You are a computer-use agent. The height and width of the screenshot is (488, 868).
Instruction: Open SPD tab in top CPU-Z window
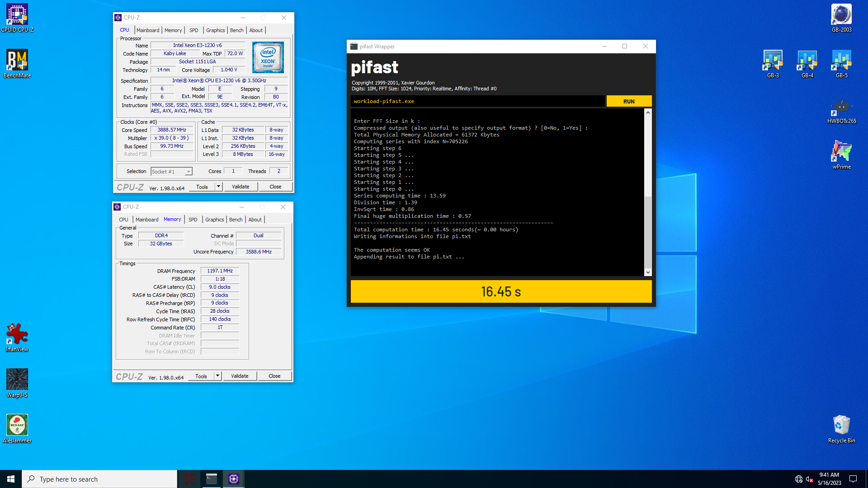pyautogui.click(x=193, y=30)
